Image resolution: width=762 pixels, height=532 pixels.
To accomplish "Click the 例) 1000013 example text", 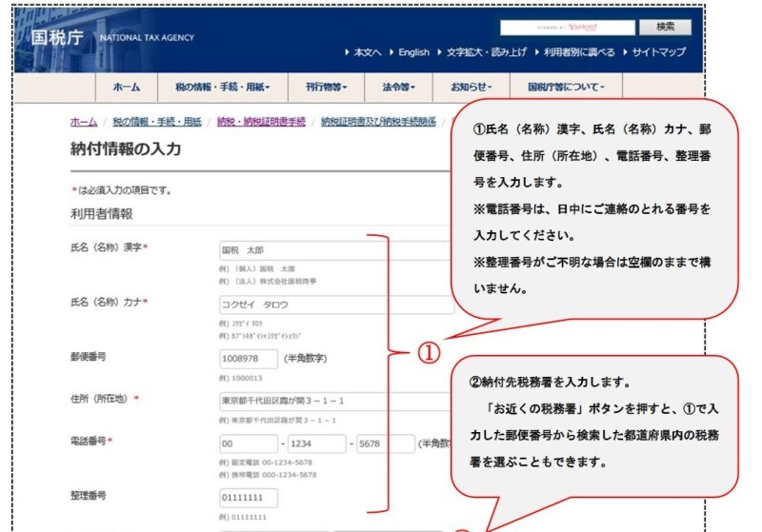I will coord(240,378).
